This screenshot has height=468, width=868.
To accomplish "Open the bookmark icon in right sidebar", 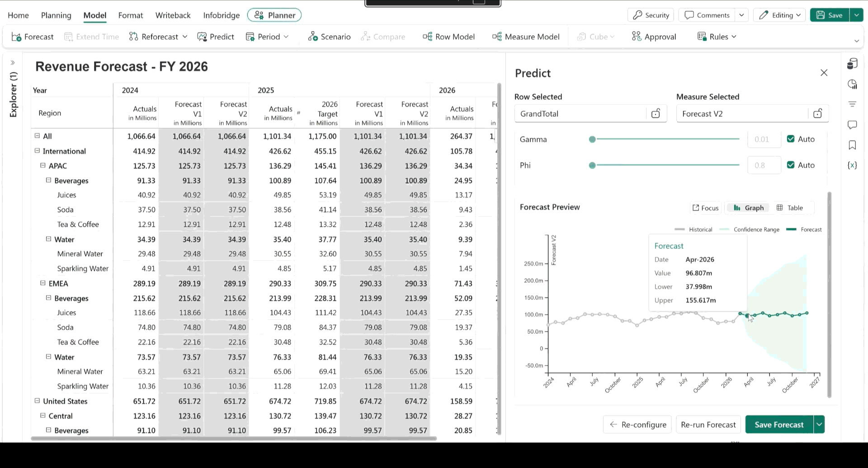I will (852, 145).
